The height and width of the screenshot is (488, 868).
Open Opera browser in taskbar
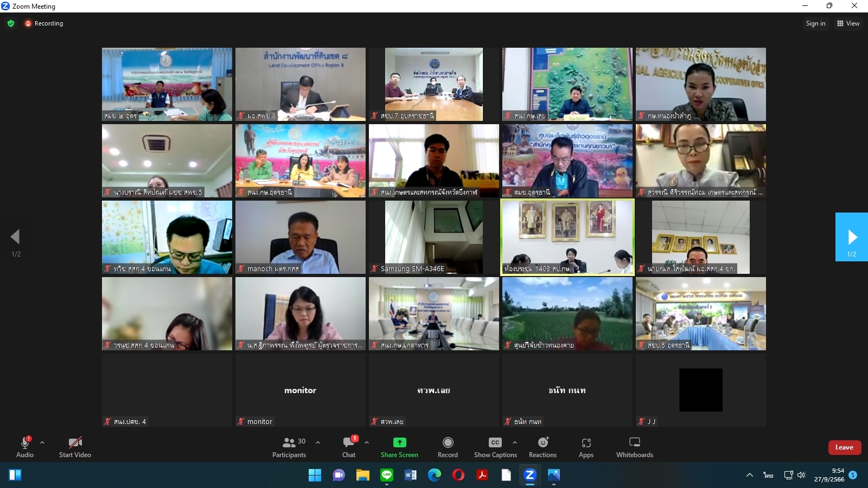click(x=458, y=475)
